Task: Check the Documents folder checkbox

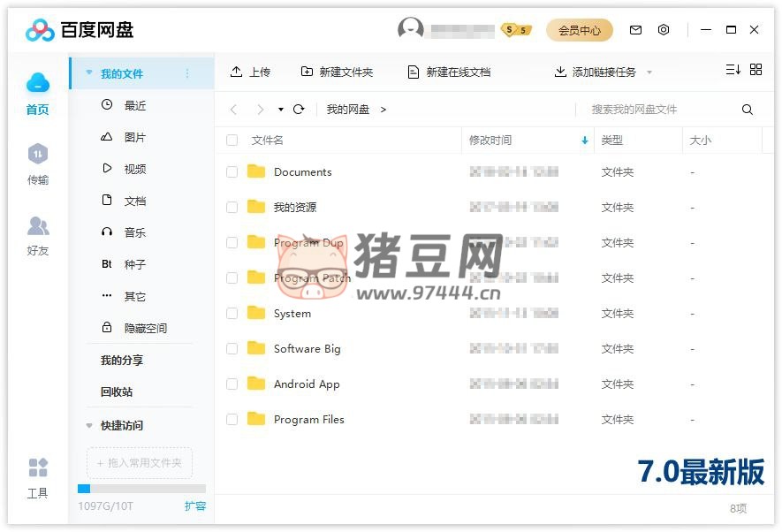Action: coord(232,172)
